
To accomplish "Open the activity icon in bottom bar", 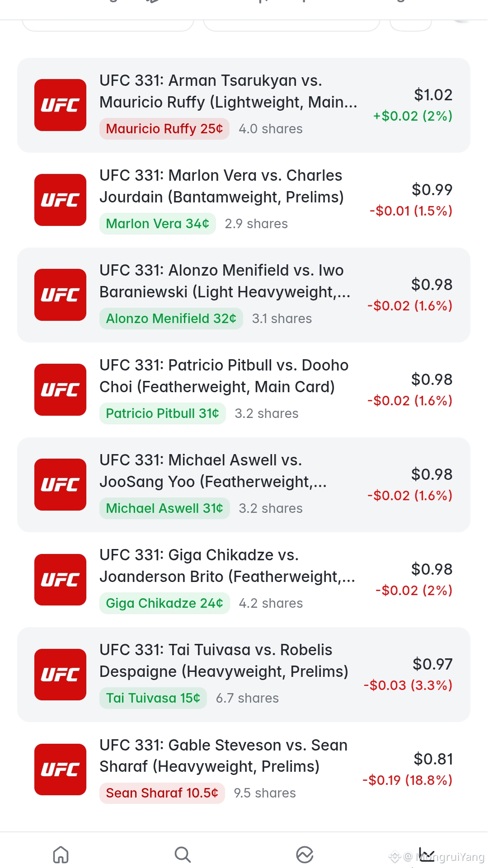I will tap(305, 854).
